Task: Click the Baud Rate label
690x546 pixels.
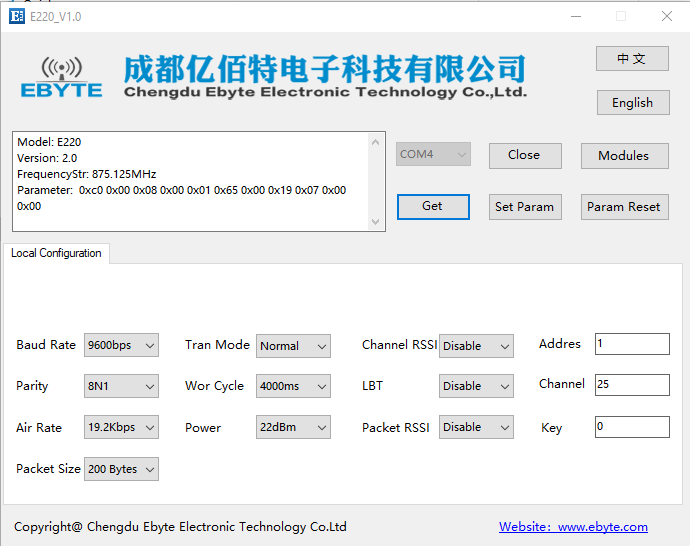Action: (x=46, y=345)
